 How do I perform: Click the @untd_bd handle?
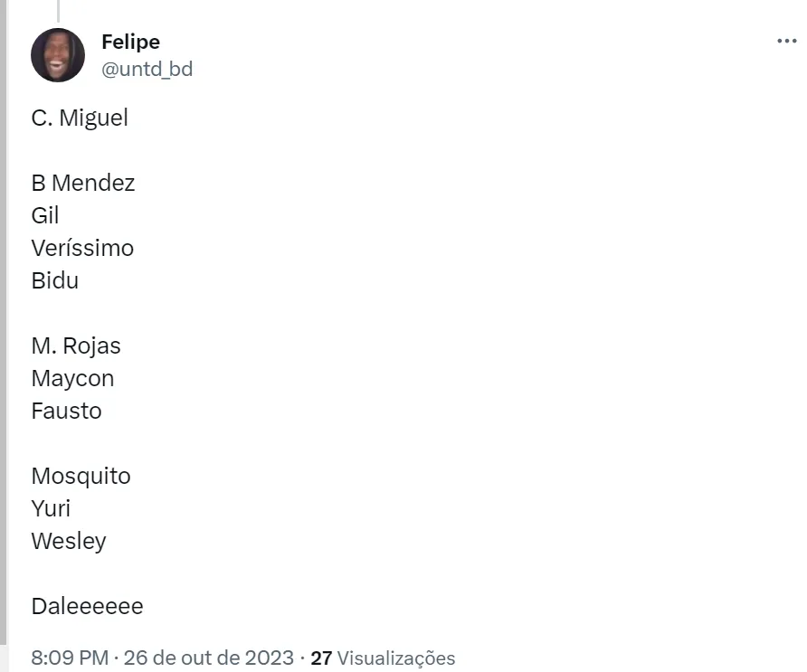click(147, 69)
